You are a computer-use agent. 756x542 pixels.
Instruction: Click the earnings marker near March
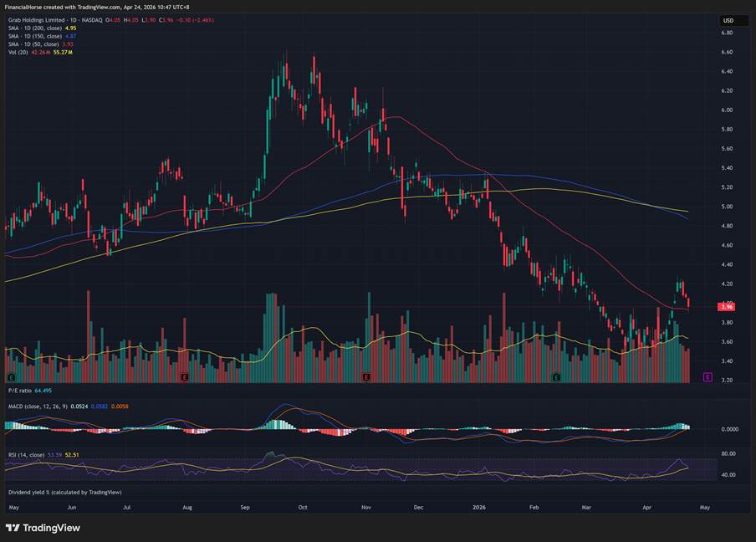pyautogui.click(x=556, y=378)
